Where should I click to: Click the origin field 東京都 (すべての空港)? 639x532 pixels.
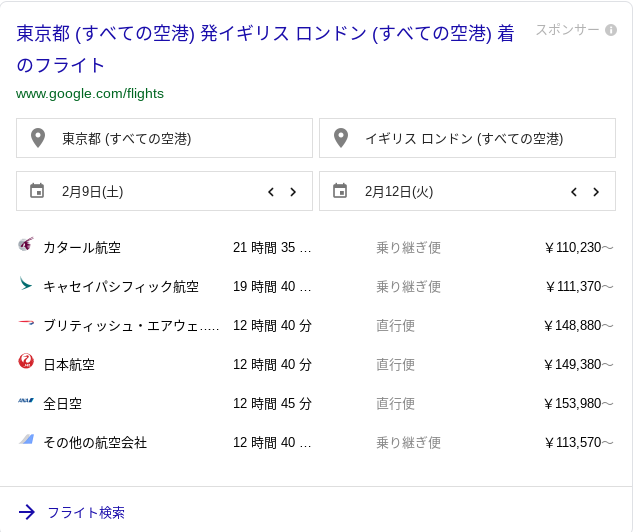point(164,138)
